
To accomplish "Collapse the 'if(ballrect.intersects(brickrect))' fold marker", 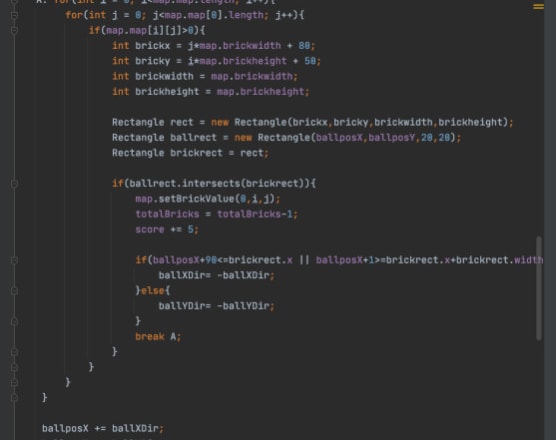I will (x=14, y=184).
